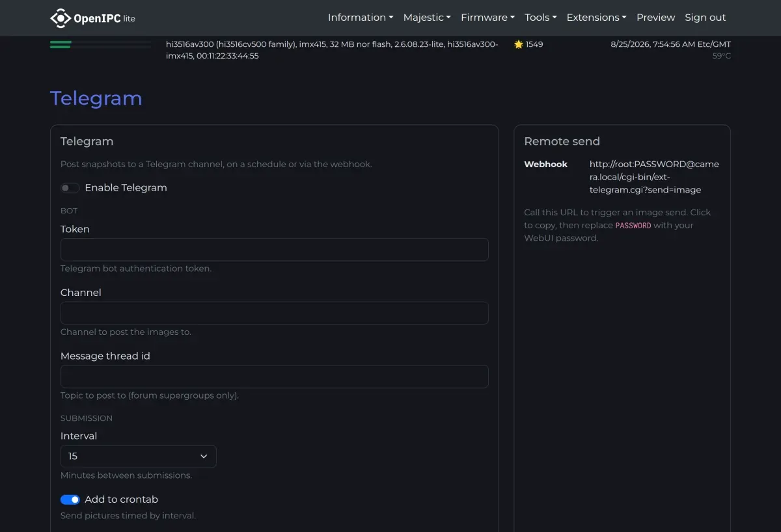Click the date and time text

click(670, 44)
